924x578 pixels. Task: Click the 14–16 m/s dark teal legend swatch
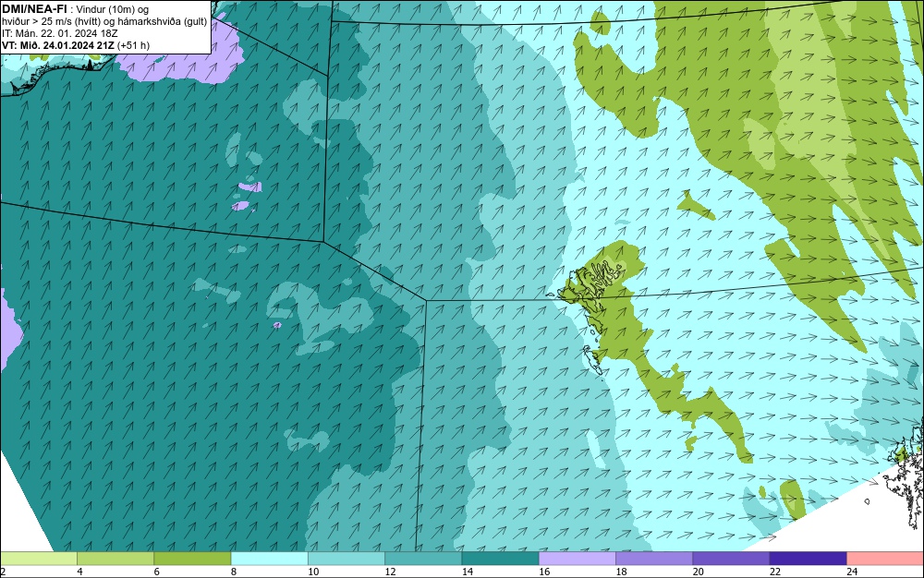(500, 559)
